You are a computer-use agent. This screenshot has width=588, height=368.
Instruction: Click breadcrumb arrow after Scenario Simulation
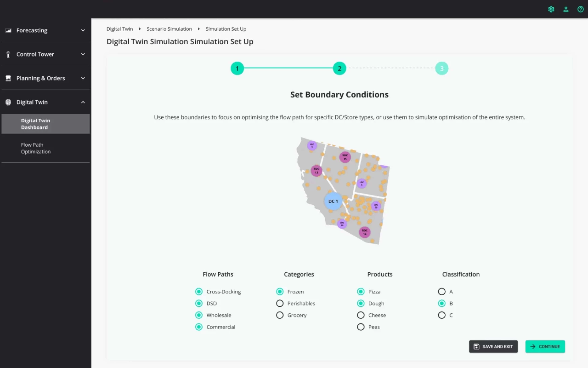199,29
